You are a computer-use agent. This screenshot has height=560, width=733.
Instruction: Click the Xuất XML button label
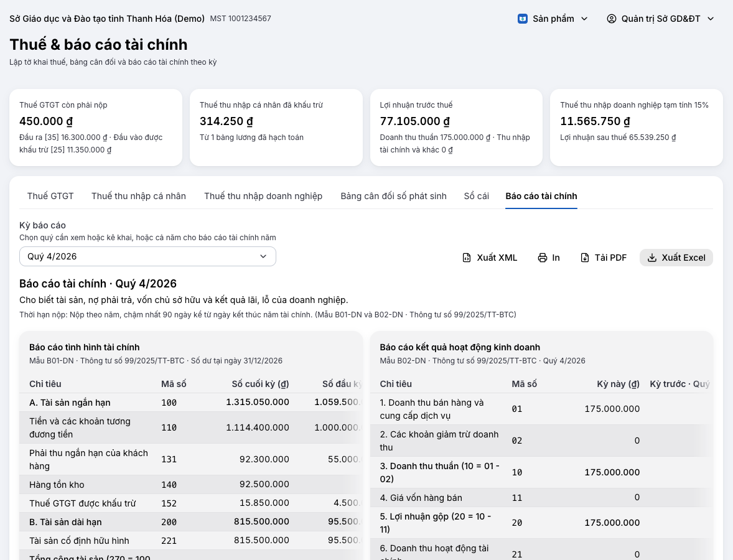point(497,258)
